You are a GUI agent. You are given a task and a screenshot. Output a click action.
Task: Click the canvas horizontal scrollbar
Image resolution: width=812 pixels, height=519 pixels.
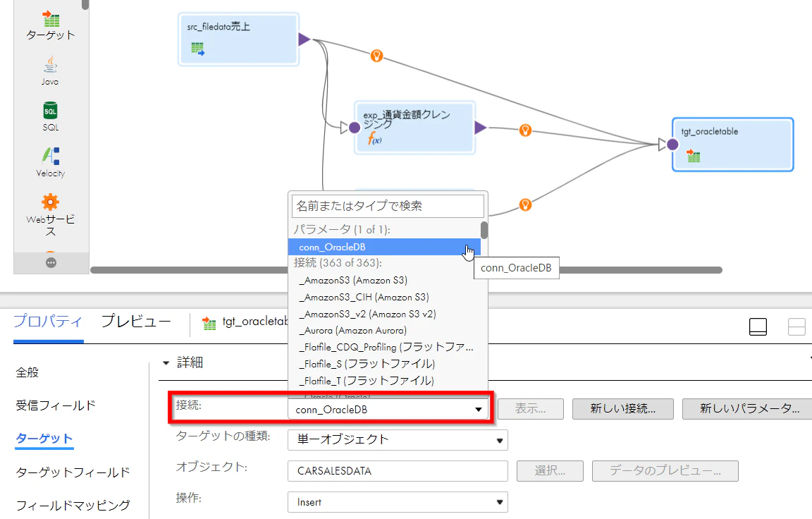coord(406,270)
